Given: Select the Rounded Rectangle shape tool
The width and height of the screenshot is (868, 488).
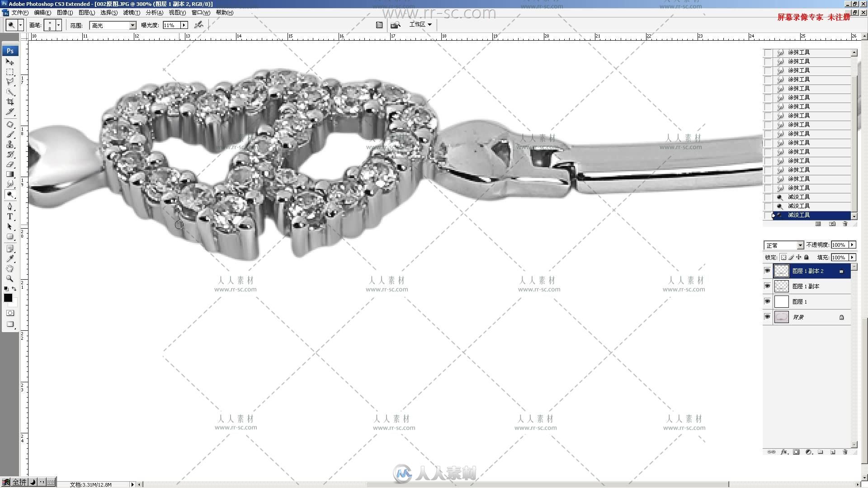Looking at the screenshot, I should [x=10, y=237].
